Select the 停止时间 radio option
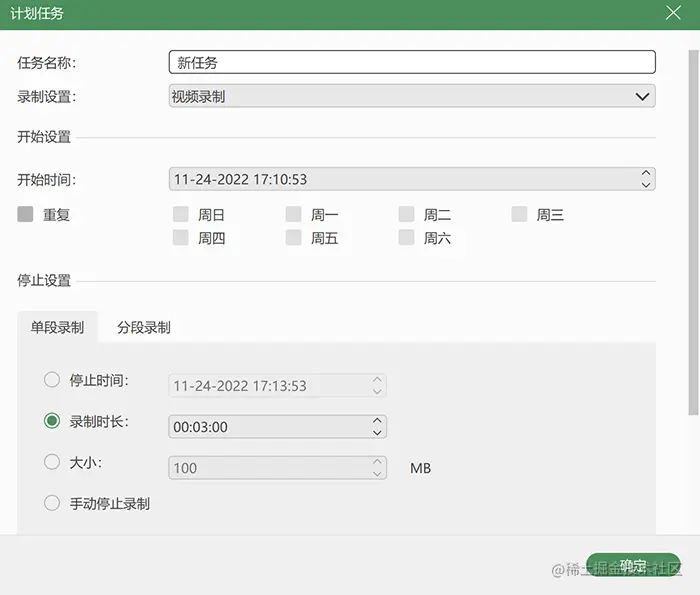Viewport: 700px width, 595px height. 52,380
